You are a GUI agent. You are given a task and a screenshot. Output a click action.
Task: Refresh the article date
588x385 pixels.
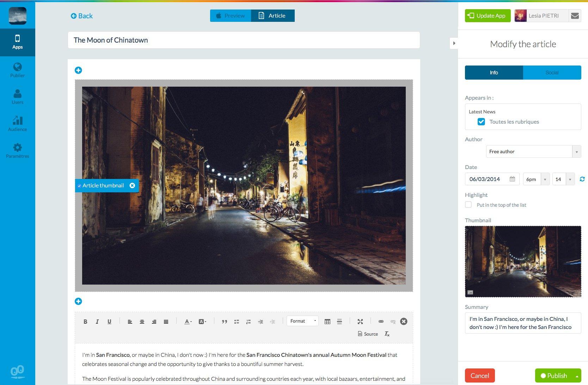click(582, 179)
